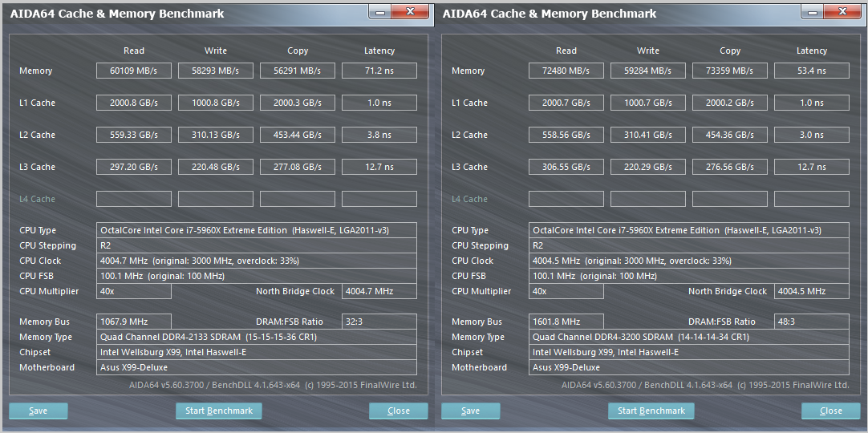Click CPU Clock field showing 4004.7 MHz
Screen dimensions: 868x433
pos(257,261)
